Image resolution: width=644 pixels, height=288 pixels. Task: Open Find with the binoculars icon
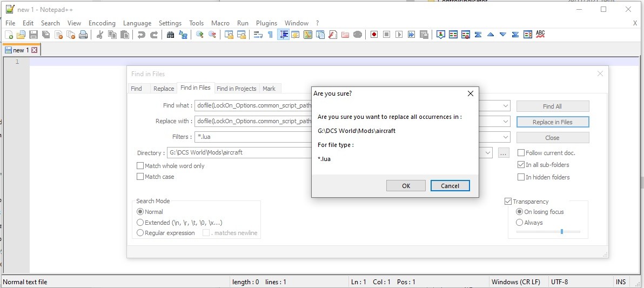click(170, 35)
